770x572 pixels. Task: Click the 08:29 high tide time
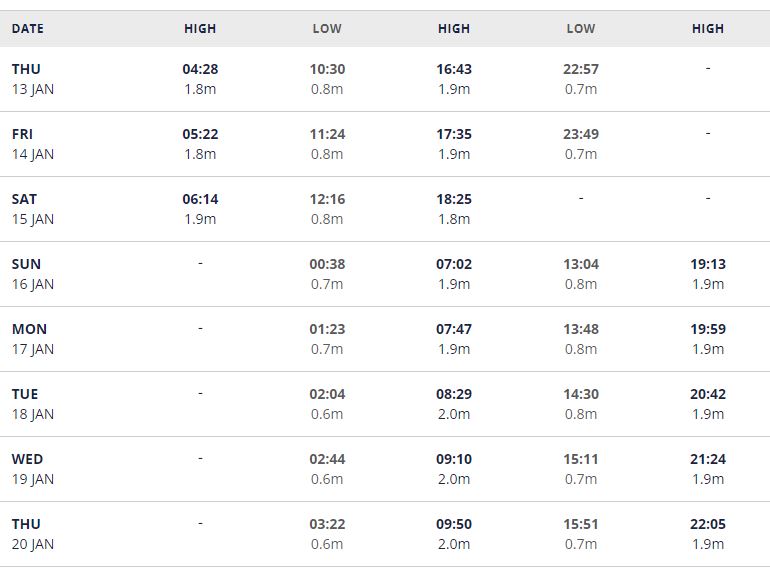coord(454,394)
